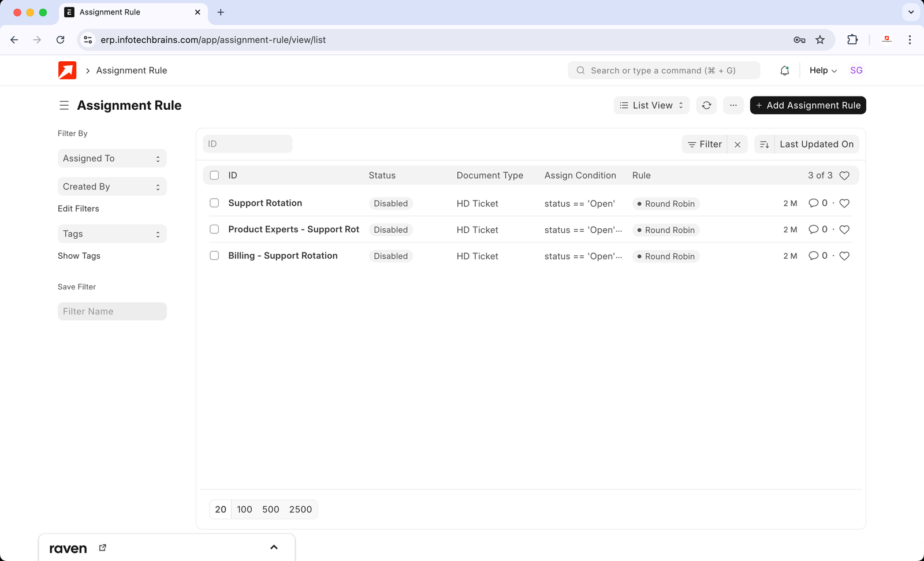Open the Help menu
This screenshot has width=924, height=561.
[823, 70]
